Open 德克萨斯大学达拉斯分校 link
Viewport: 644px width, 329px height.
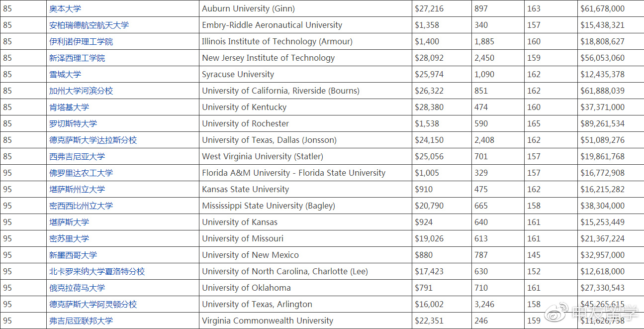(93, 140)
